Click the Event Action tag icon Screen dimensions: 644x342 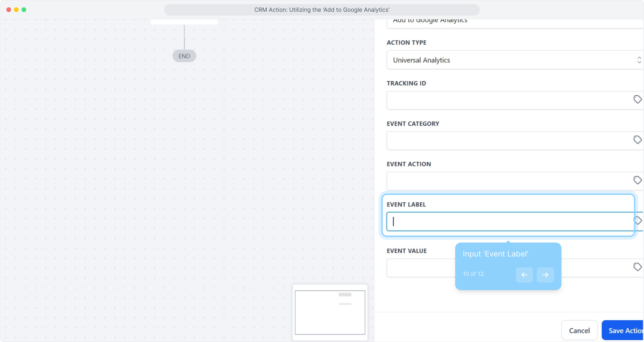point(637,180)
